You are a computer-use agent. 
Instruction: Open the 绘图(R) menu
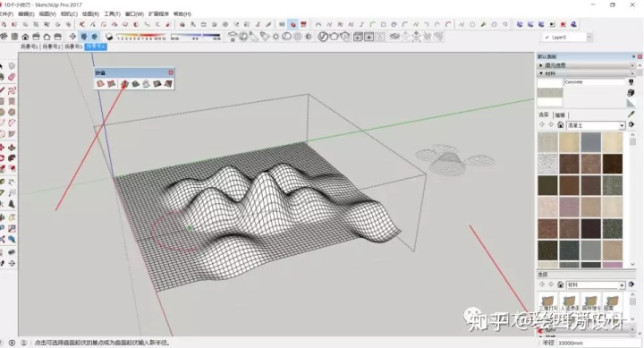pos(90,14)
